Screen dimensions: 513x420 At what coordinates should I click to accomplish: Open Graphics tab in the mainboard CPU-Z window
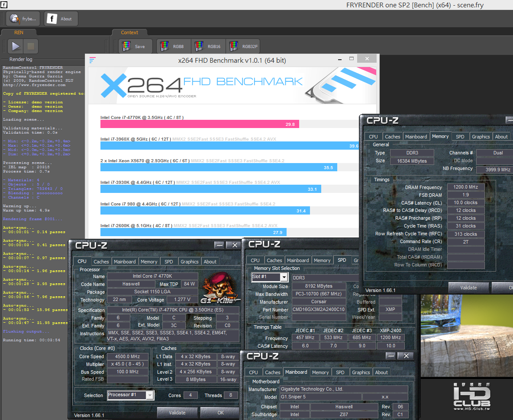click(x=361, y=372)
